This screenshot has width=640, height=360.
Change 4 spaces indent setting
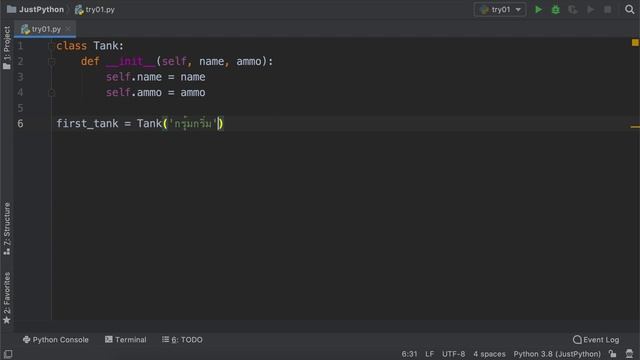(489, 354)
